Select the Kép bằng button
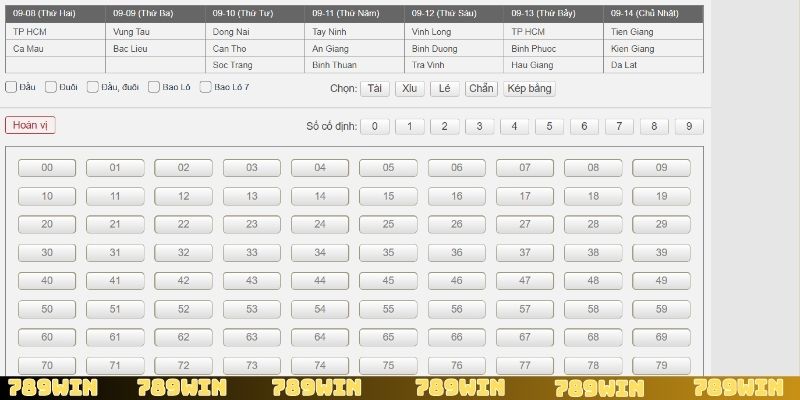 pos(529,88)
